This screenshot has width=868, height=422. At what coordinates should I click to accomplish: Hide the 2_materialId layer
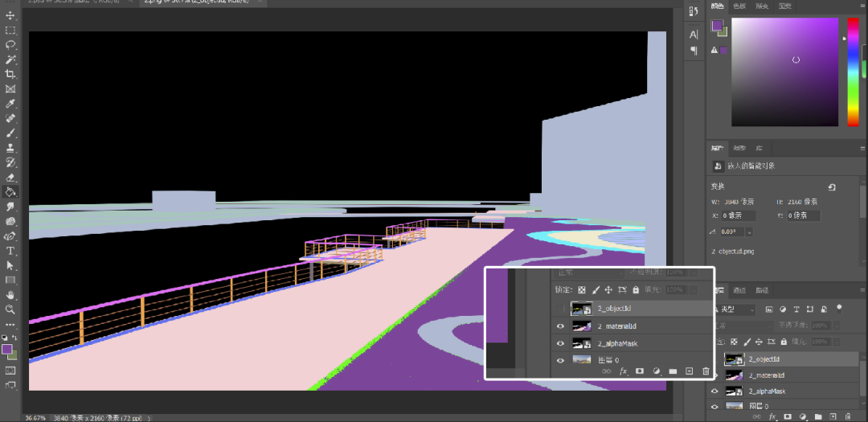point(715,375)
